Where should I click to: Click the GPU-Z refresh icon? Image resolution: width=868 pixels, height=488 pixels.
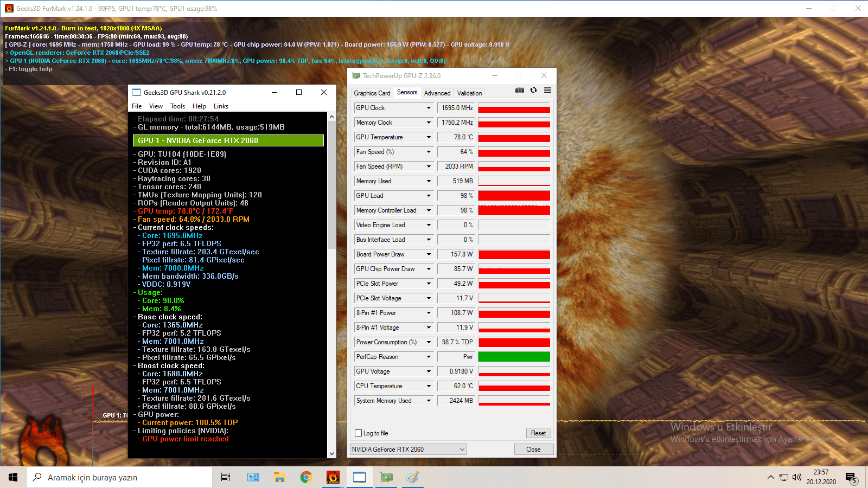click(x=534, y=90)
